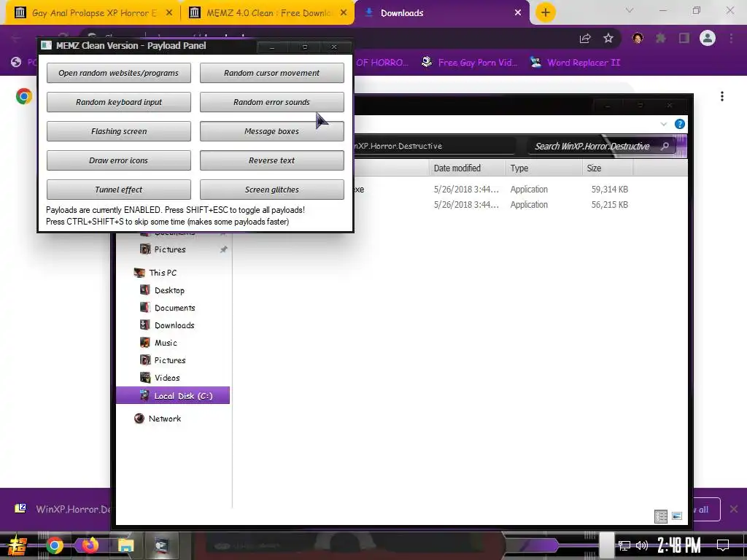Launch Firefox from the taskbar
Viewport: 747px width, 560px height.
tap(90, 545)
